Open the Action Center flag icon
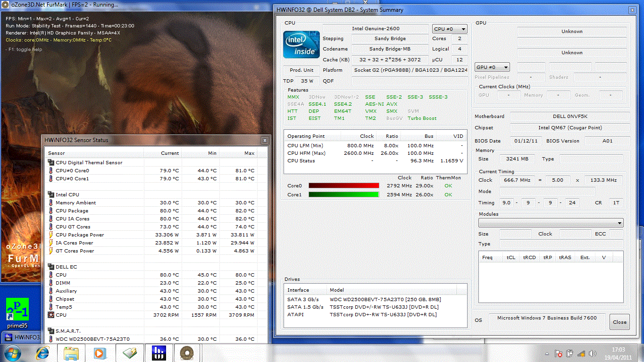The width and height of the screenshot is (644, 362). (x=558, y=353)
